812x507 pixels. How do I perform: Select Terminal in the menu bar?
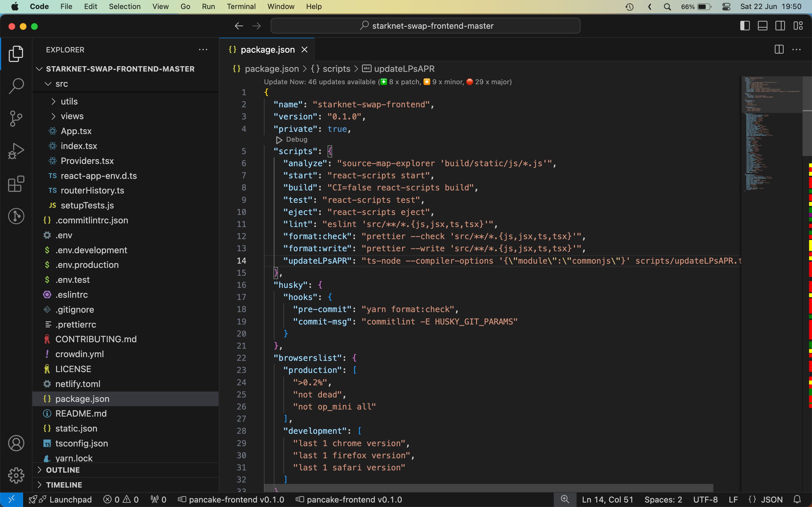click(240, 6)
